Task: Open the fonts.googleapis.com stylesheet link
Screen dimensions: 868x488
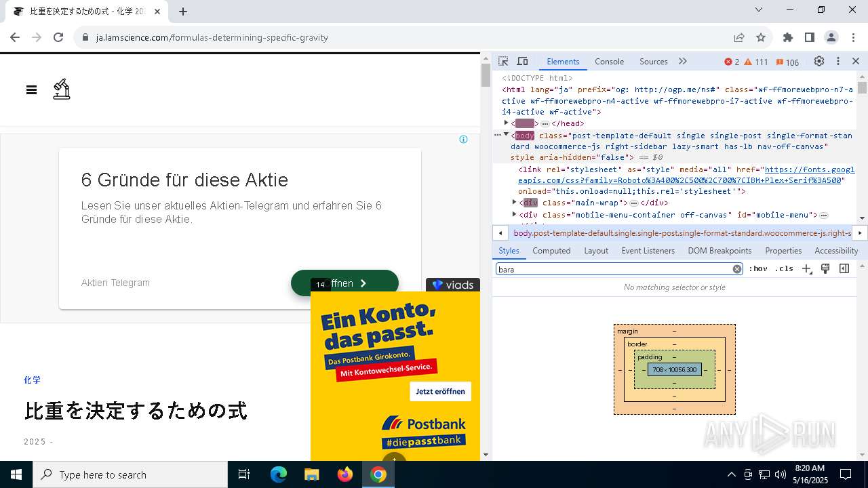Action: (x=686, y=175)
